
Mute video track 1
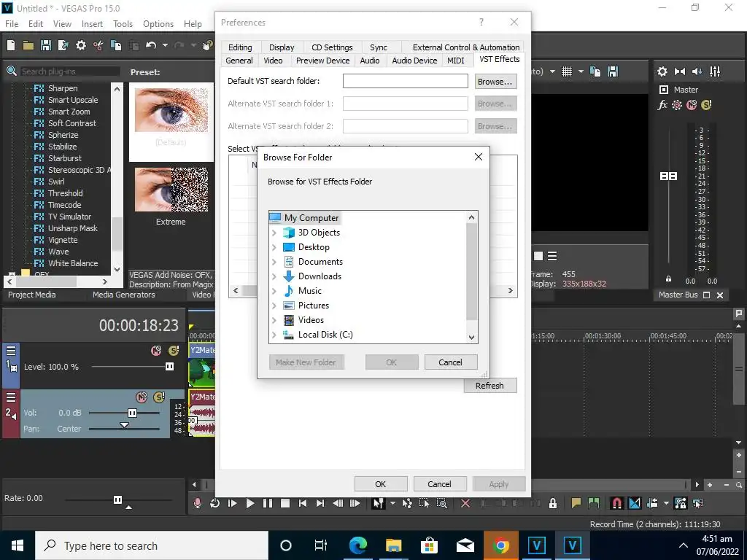pyautogui.click(x=156, y=351)
